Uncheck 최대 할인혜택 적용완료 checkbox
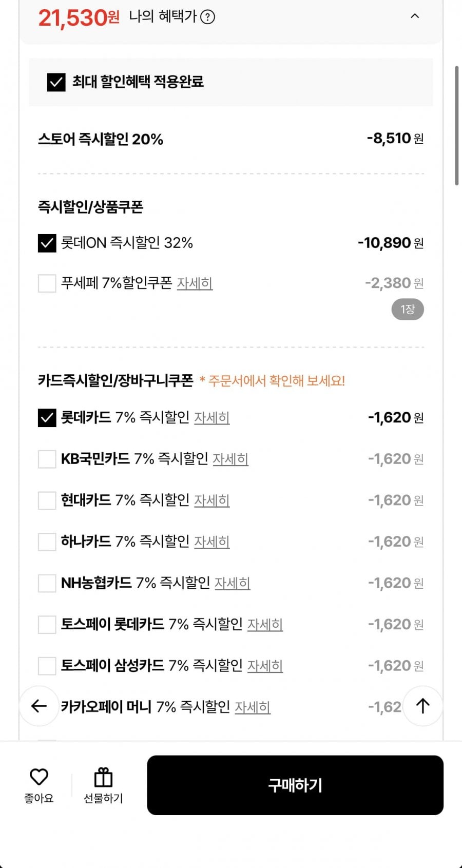This screenshot has width=462, height=868. point(56,82)
